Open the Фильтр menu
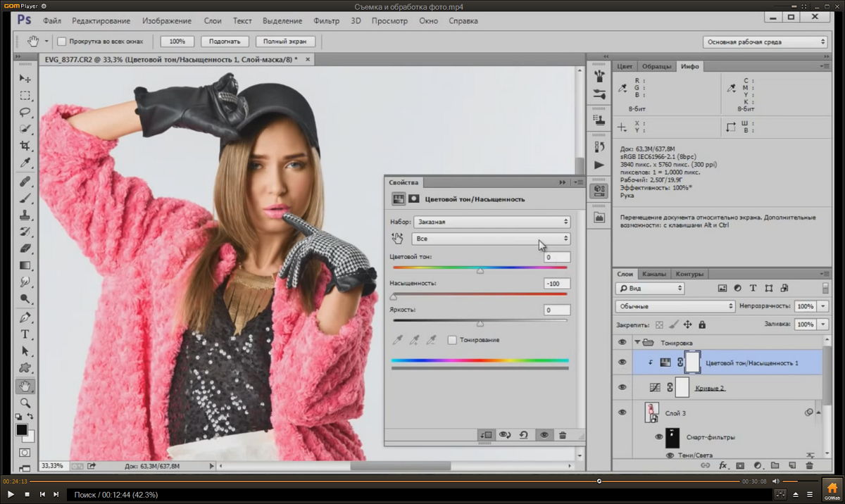Image resolution: width=845 pixels, height=504 pixels. point(326,21)
